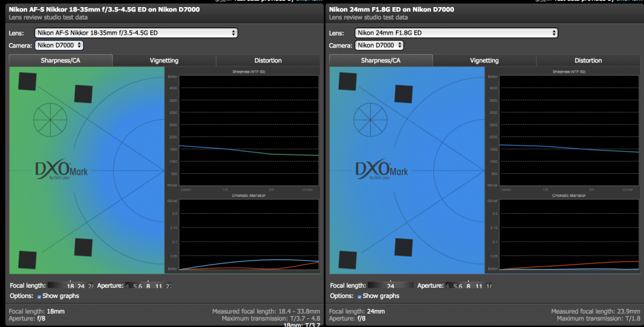Click title Nikon AF-S Nikkor 18-35mm on Nikon D7000
Image resolution: width=644 pixels, height=327 pixels.
tap(104, 10)
